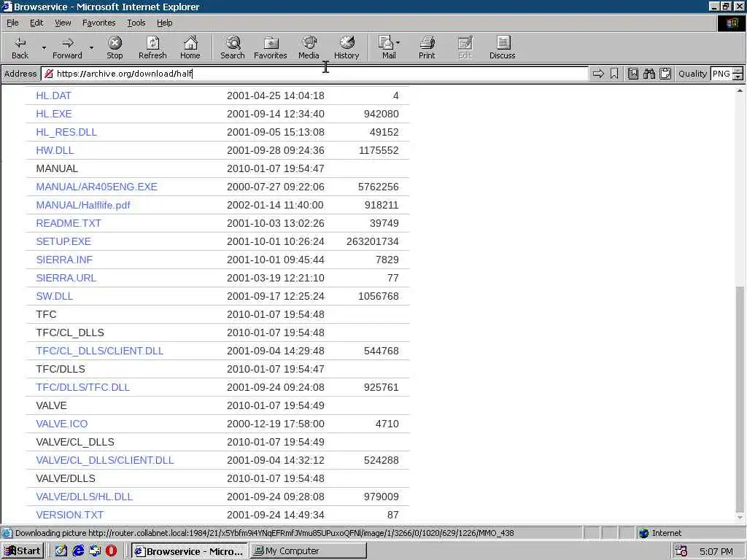
Task: Click the TFC/CL_DLLS directory row name
Action: point(70,332)
